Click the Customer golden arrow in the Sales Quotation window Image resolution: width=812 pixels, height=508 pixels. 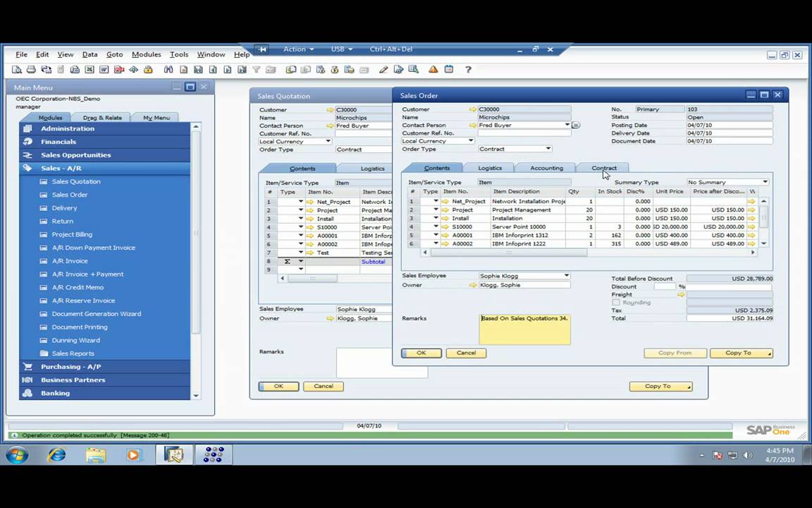(x=330, y=110)
